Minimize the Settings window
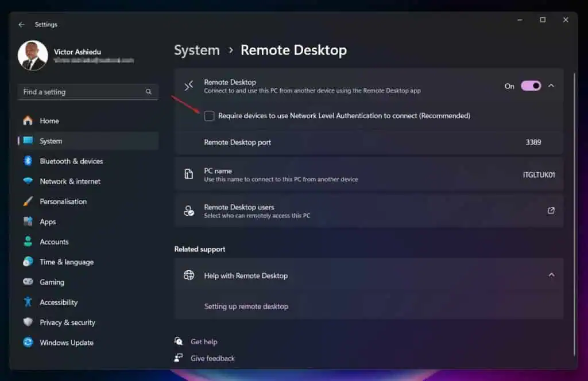Viewport: 588px width, 381px height. (x=520, y=20)
